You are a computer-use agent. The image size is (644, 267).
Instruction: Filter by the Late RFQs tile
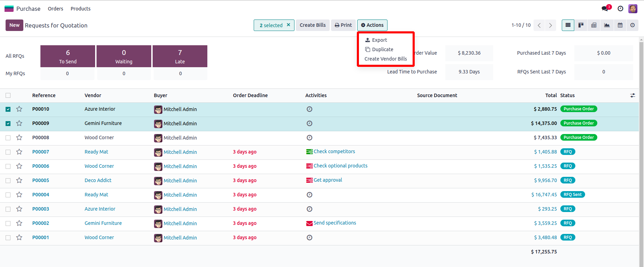point(180,56)
